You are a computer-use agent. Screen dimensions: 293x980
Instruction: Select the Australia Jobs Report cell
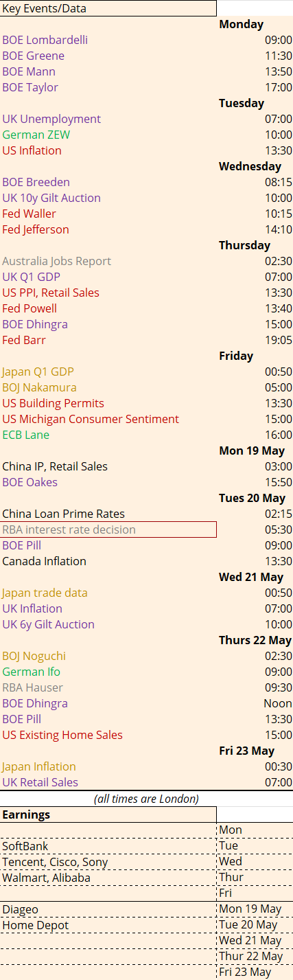coord(56,261)
